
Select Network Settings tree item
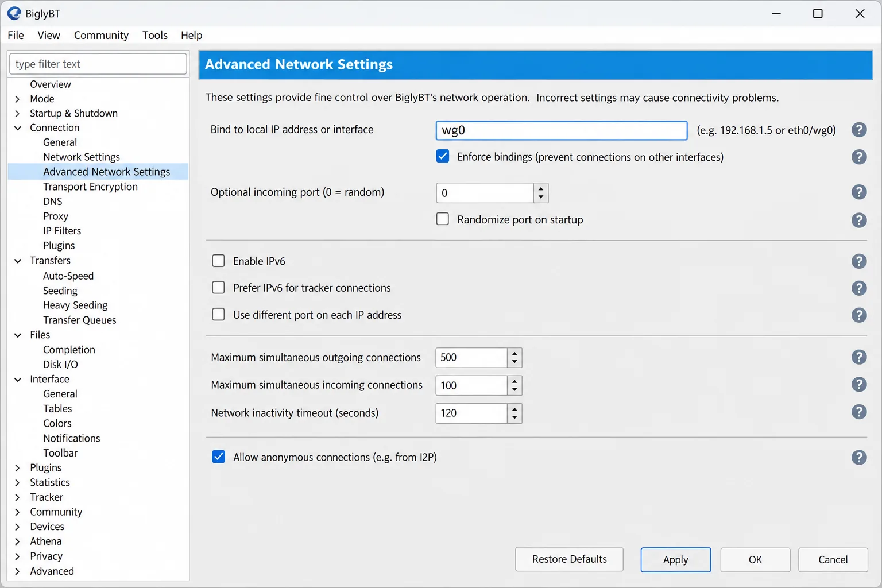pos(82,157)
